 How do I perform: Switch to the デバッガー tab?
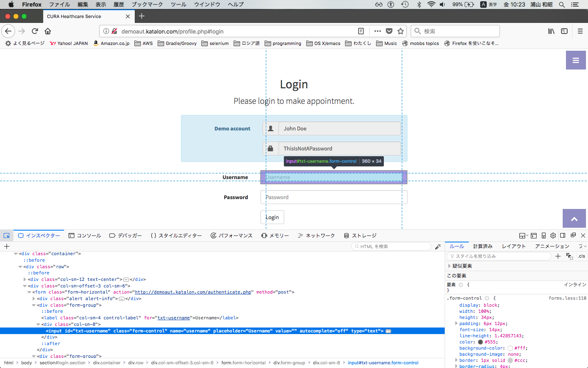126,236
